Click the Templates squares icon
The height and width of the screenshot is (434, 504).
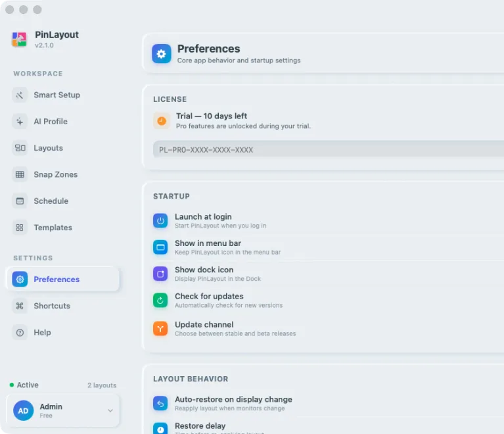20,228
